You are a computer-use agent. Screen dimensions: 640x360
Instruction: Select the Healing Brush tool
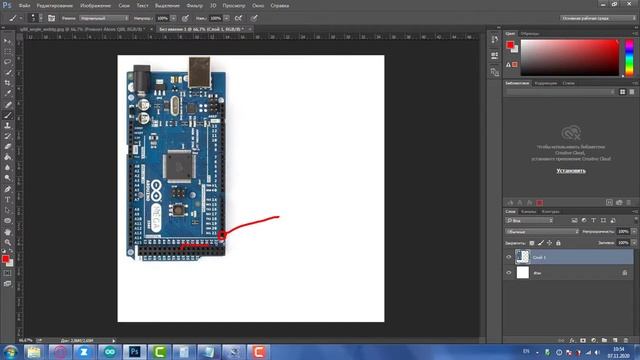pos(7,104)
